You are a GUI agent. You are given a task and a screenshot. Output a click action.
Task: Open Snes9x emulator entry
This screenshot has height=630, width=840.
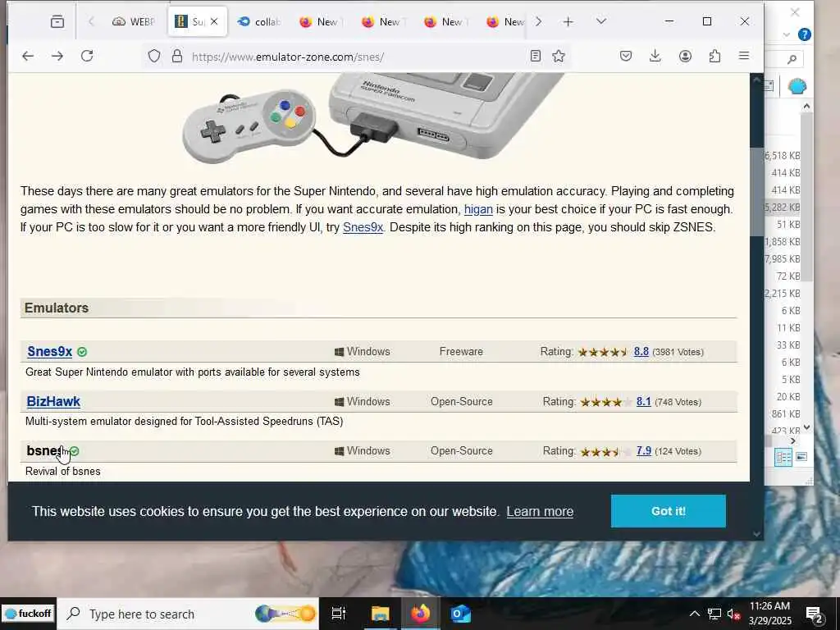(49, 351)
